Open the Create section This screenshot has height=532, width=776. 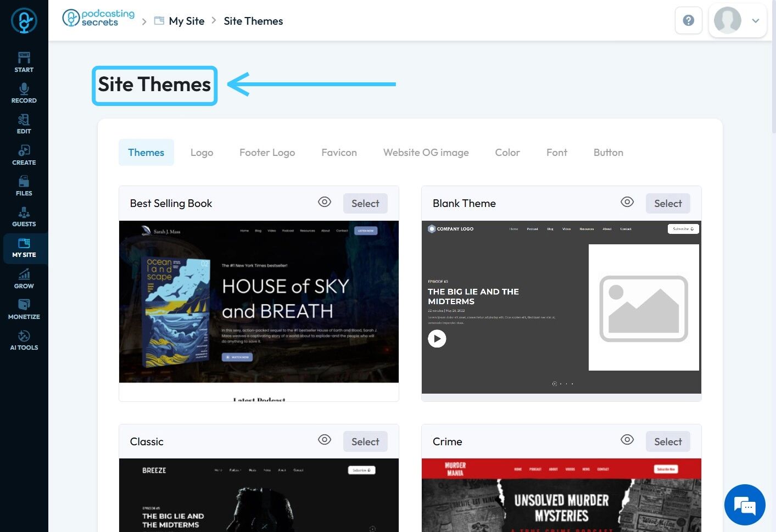click(x=24, y=155)
